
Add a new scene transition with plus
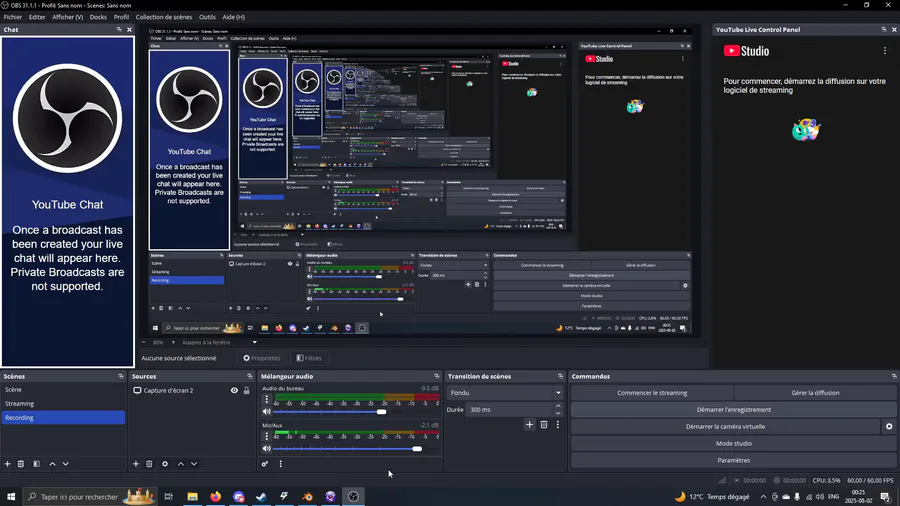tap(529, 425)
